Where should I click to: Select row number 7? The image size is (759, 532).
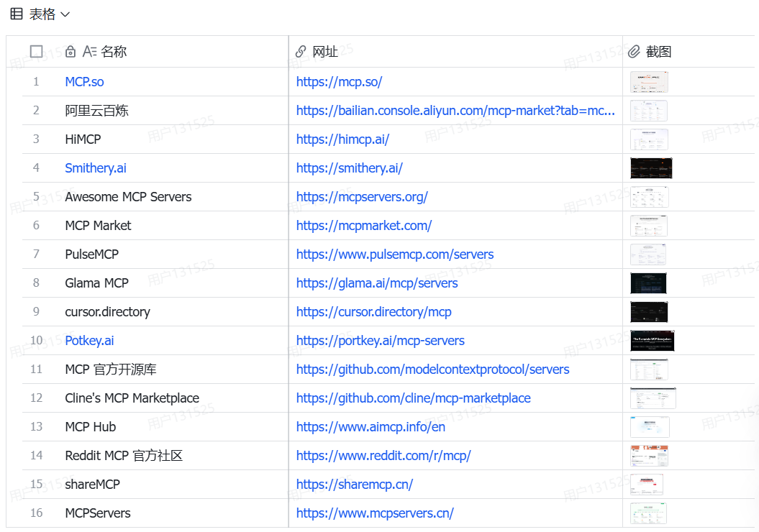pyautogui.click(x=36, y=254)
